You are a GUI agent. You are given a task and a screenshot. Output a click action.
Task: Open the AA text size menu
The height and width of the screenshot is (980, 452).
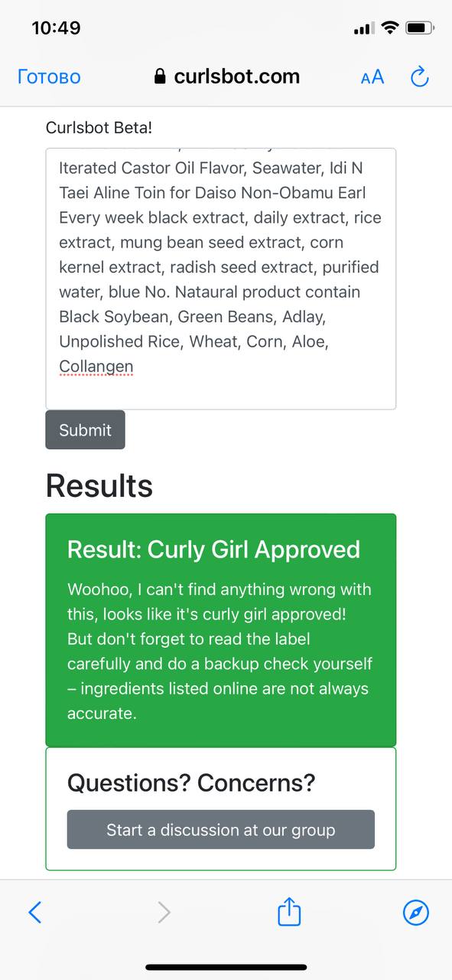(x=372, y=77)
